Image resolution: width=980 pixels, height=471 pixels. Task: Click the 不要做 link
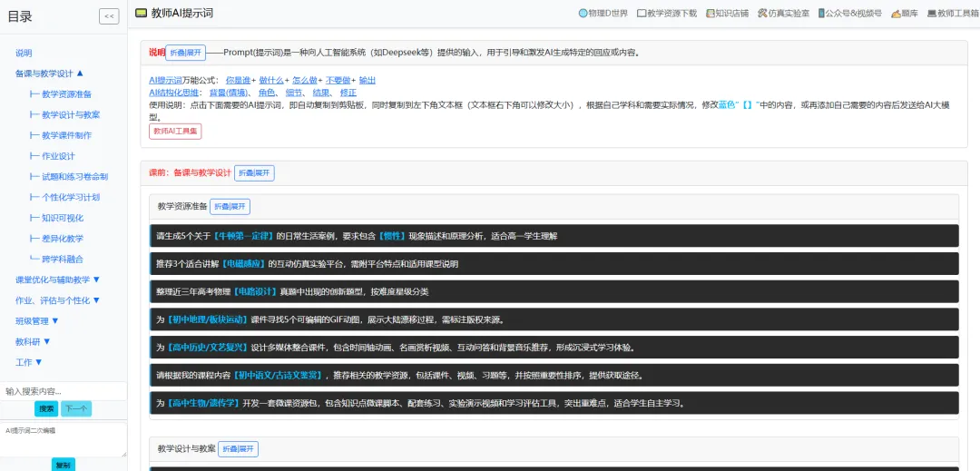click(x=338, y=81)
